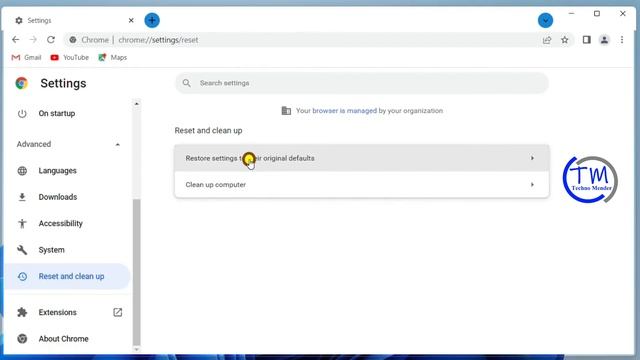Click the Extensions puzzle icon
640x360 pixels.
(x=22, y=312)
